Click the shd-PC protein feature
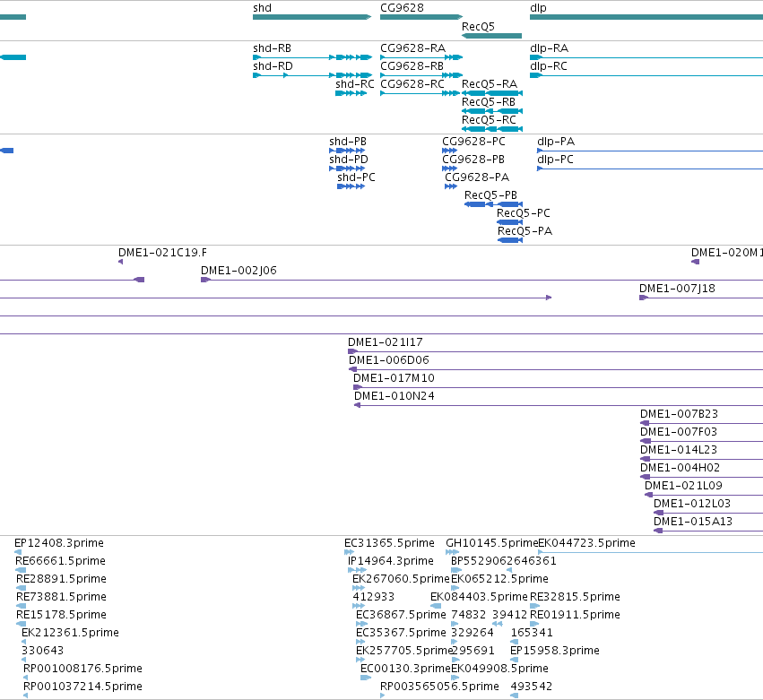This screenshot has height=700, width=763. click(x=351, y=186)
